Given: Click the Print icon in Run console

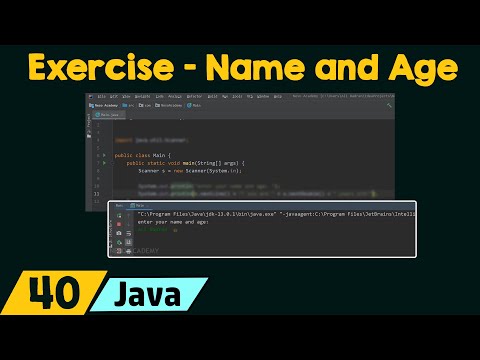Looking at the screenshot, I should click(128, 251).
